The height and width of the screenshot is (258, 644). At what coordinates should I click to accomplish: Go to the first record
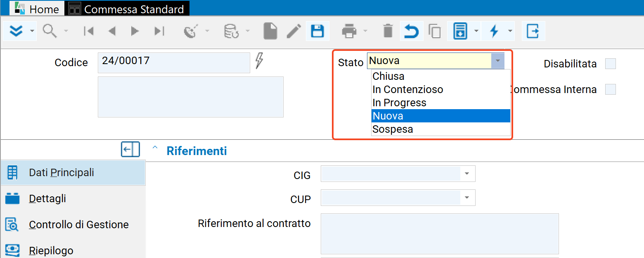tap(89, 31)
